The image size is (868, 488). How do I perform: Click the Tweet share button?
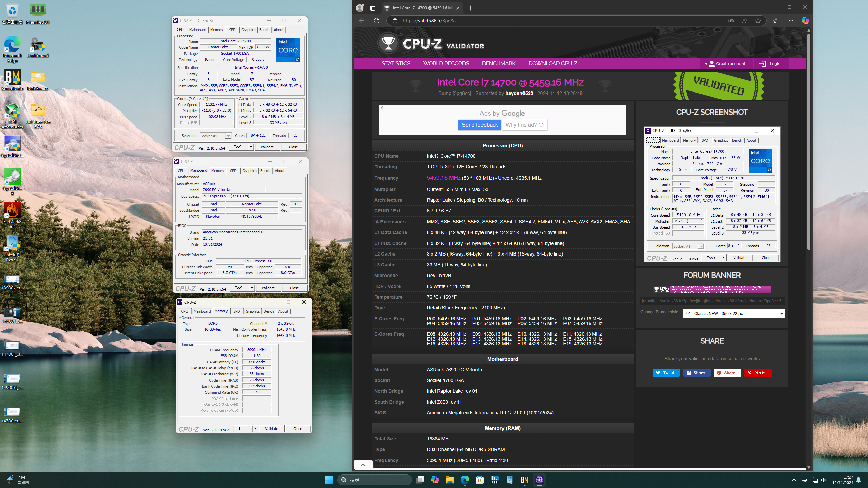pyautogui.click(x=666, y=373)
